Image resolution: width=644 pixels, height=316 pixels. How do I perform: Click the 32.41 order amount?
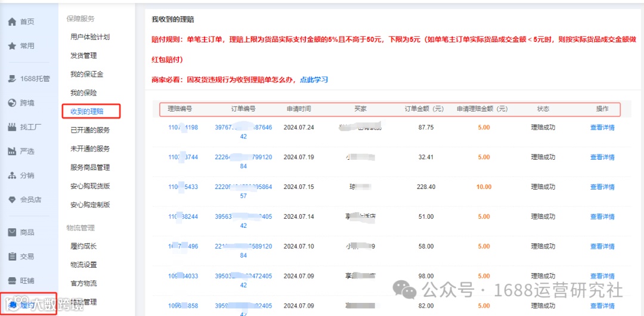(x=426, y=157)
